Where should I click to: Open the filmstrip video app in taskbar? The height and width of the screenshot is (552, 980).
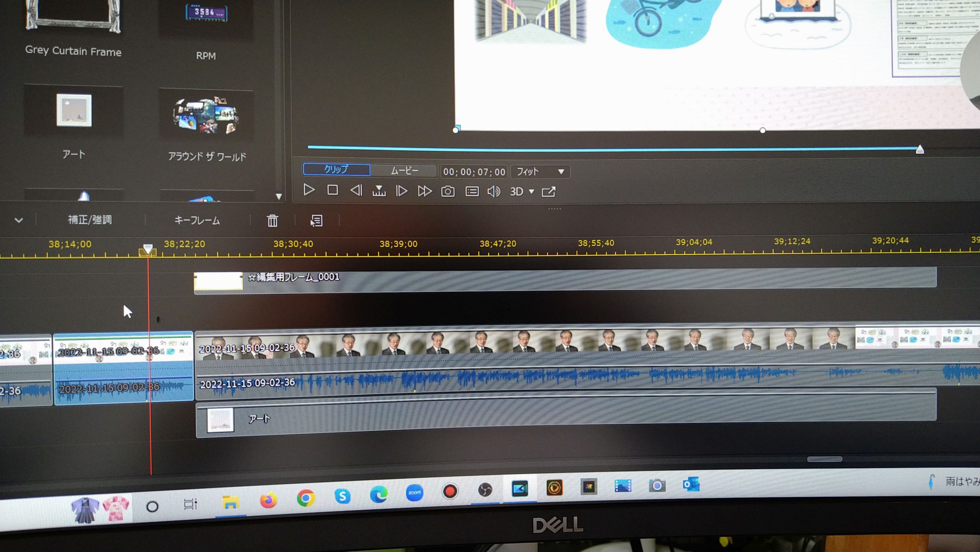point(623,486)
